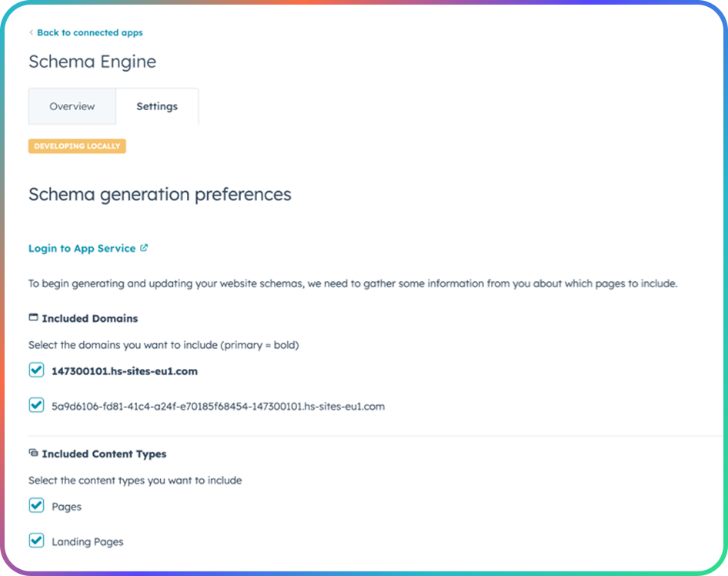This screenshot has width=728, height=576.
Task: Uncheck the primary 147300101.hs-sites-eu1.com domain checkbox
Action: coord(36,370)
